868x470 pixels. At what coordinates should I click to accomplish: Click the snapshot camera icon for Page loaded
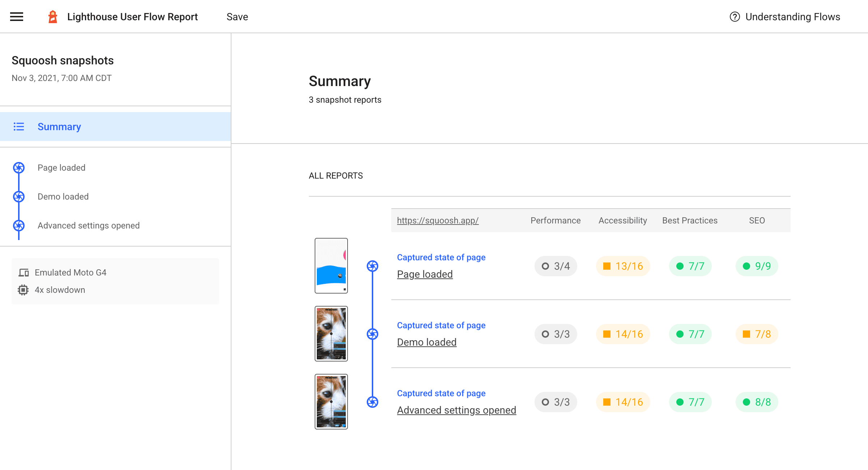coord(372,266)
